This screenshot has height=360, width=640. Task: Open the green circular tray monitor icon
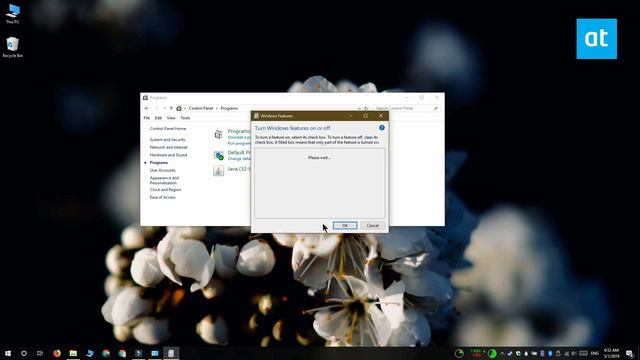[492, 353]
